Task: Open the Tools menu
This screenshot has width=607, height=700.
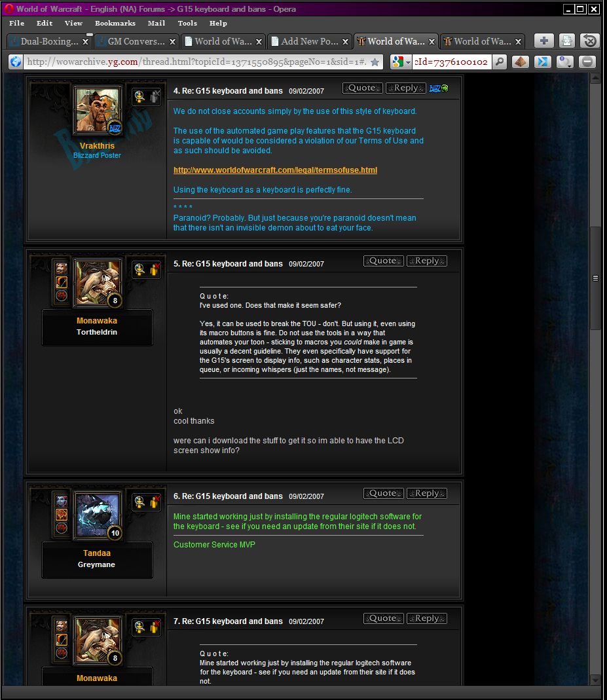Action: 187,23
